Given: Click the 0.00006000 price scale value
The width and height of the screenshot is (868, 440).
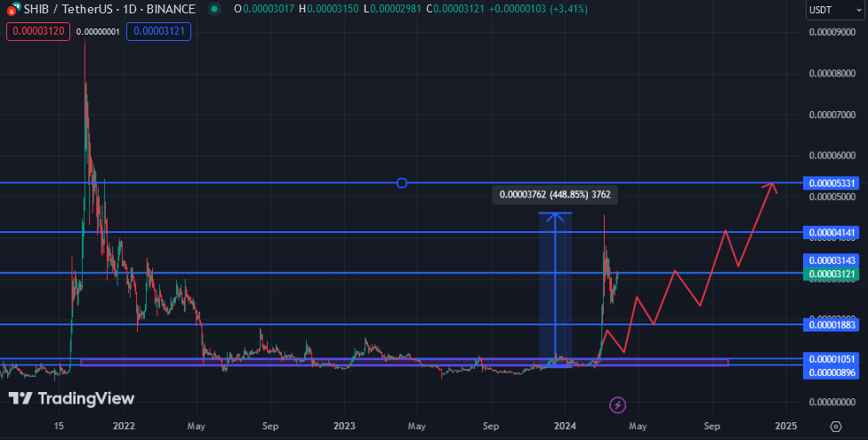Looking at the screenshot, I should [x=832, y=156].
